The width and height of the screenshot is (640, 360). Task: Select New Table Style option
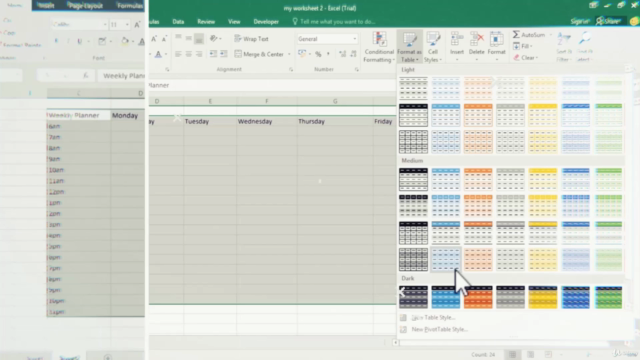[433, 317]
